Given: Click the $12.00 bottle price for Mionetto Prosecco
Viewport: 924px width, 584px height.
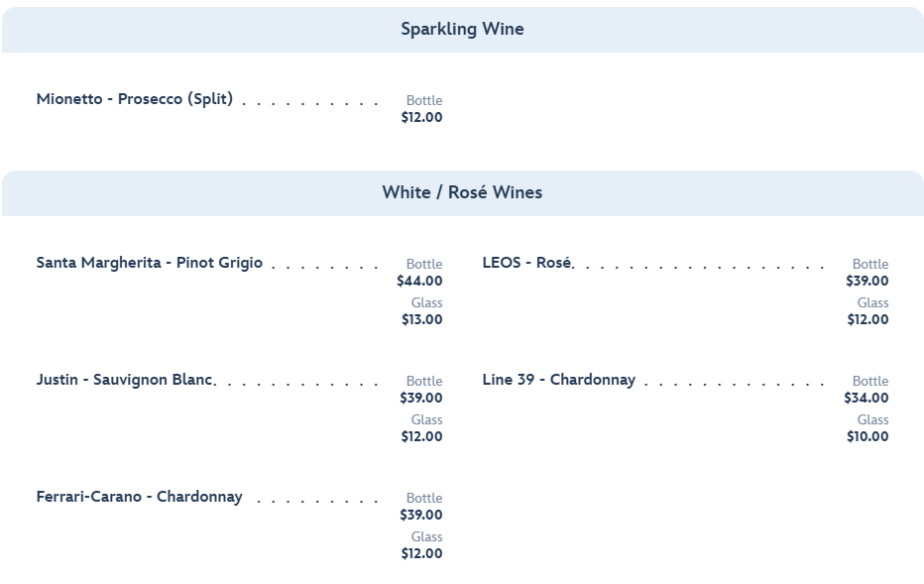Looking at the screenshot, I should (421, 118).
